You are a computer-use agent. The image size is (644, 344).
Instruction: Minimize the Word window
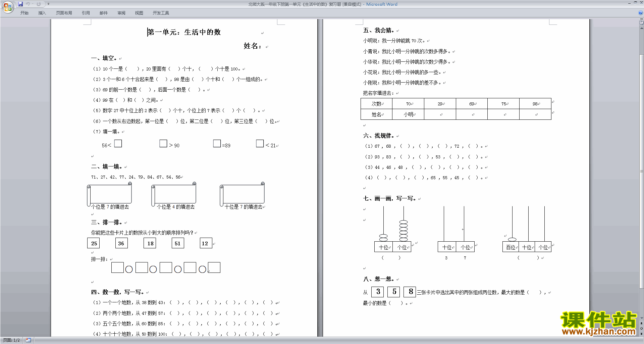tap(629, 3)
